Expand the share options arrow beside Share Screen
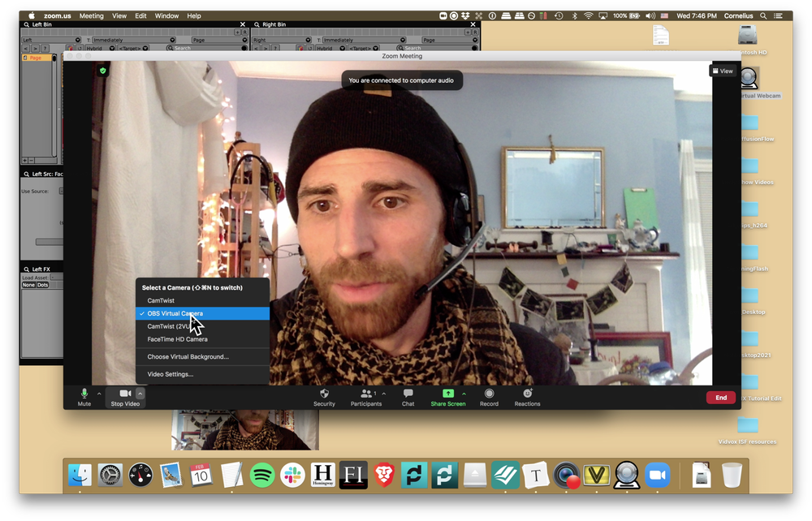This screenshot has width=812, height=521. (x=464, y=394)
